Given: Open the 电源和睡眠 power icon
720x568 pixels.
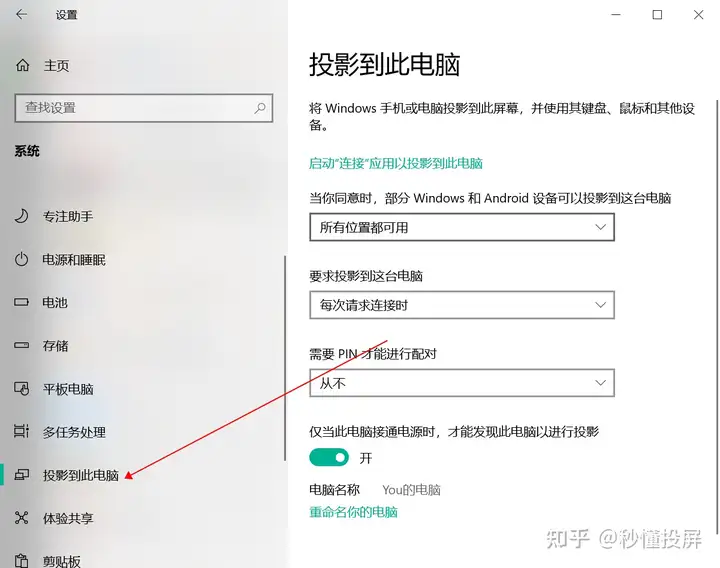Looking at the screenshot, I should (x=22, y=259).
